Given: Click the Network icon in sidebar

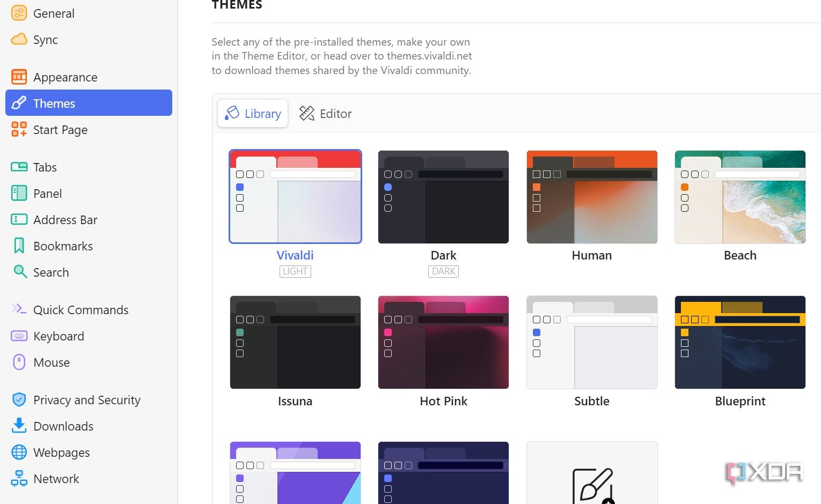Looking at the screenshot, I should (19, 478).
